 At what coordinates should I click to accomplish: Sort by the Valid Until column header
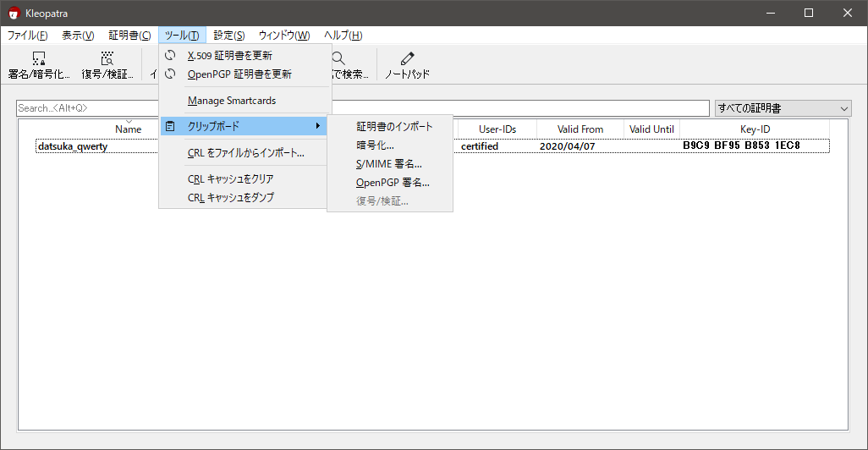click(x=651, y=129)
